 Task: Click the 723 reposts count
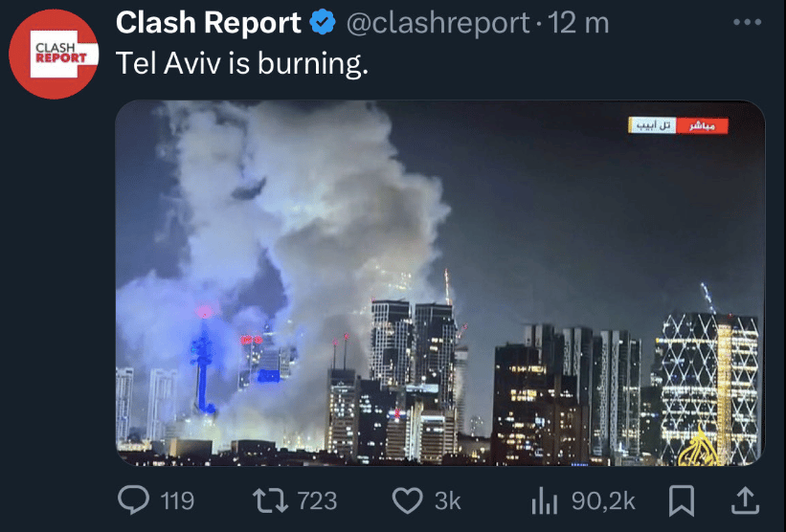tap(317, 501)
